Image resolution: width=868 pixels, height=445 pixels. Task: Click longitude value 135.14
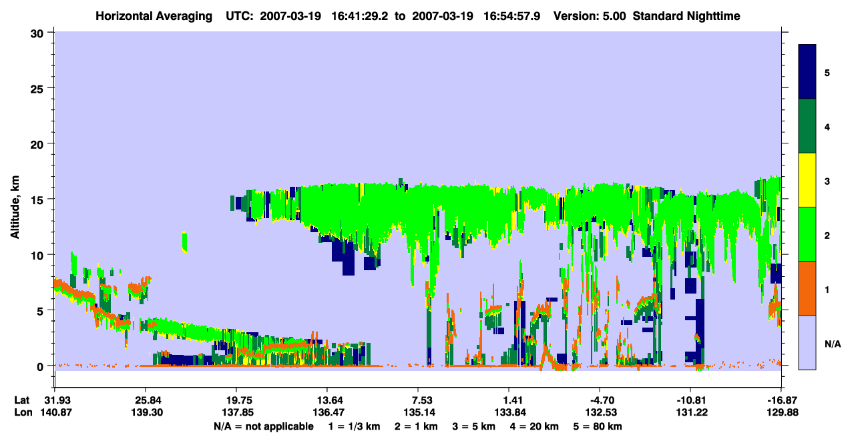pos(421,412)
